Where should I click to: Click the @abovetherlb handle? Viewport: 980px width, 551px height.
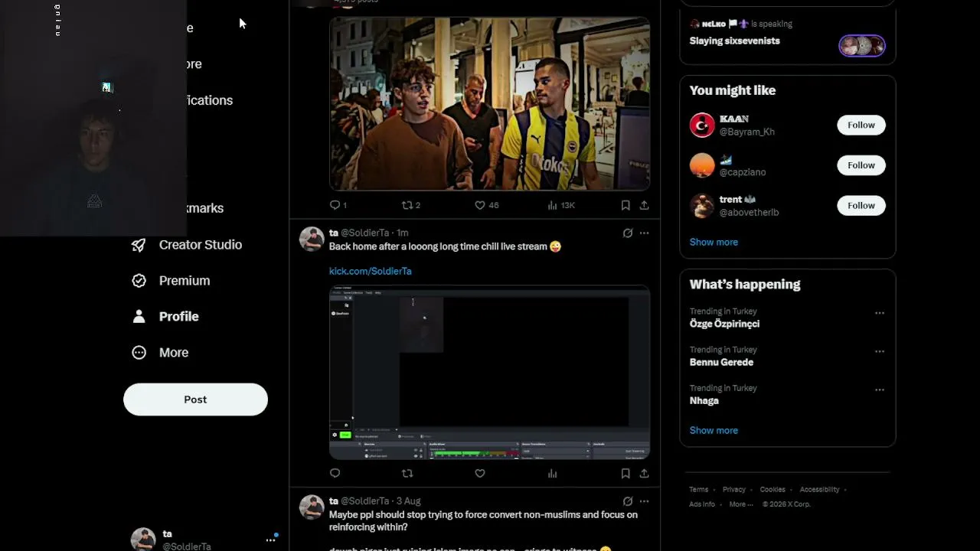point(750,212)
